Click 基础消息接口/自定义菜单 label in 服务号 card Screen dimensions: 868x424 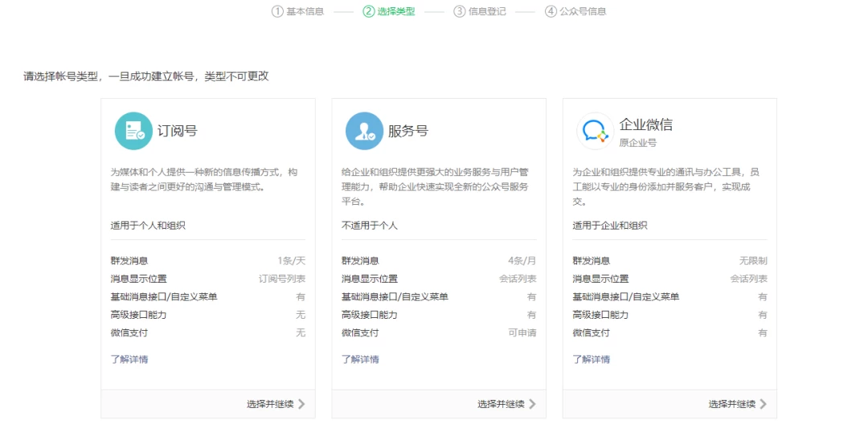click(x=395, y=297)
